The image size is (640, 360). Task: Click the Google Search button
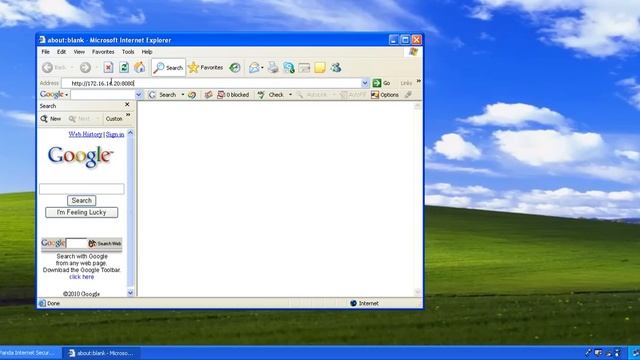(82, 200)
